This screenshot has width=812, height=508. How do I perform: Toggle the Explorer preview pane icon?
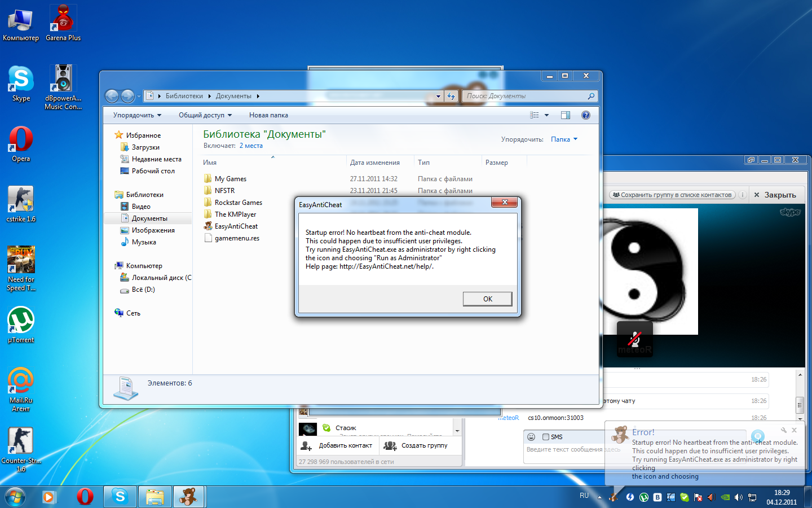click(566, 115)
